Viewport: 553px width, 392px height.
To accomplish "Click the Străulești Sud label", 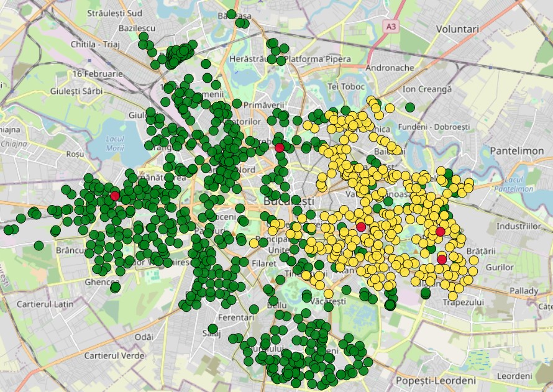I will pyautogui.click(x=115, y=12).
